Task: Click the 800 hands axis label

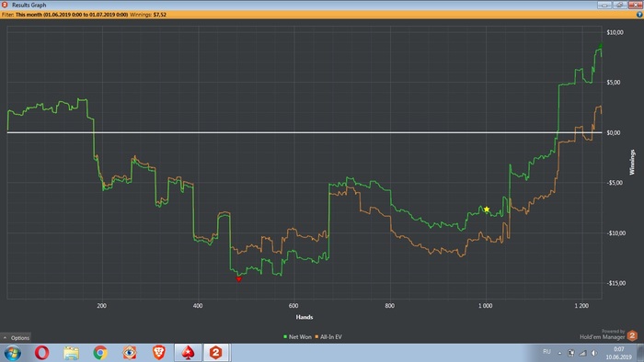Action: [389, 305]
